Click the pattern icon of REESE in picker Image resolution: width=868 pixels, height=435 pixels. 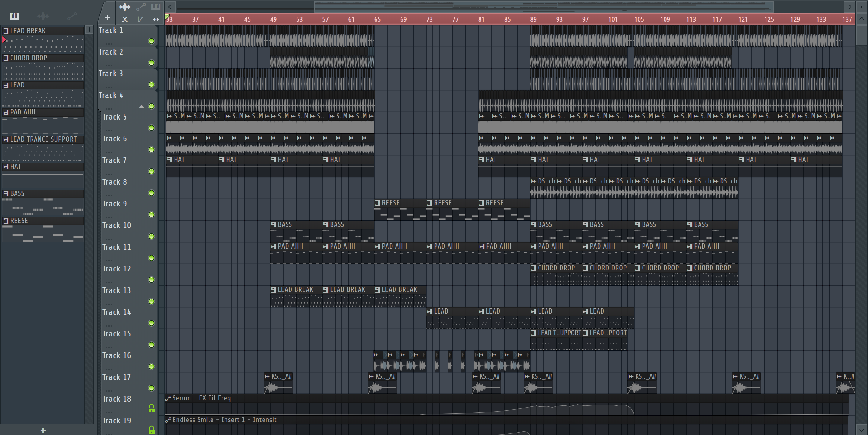pyautogui.click(x=6, y=221)
